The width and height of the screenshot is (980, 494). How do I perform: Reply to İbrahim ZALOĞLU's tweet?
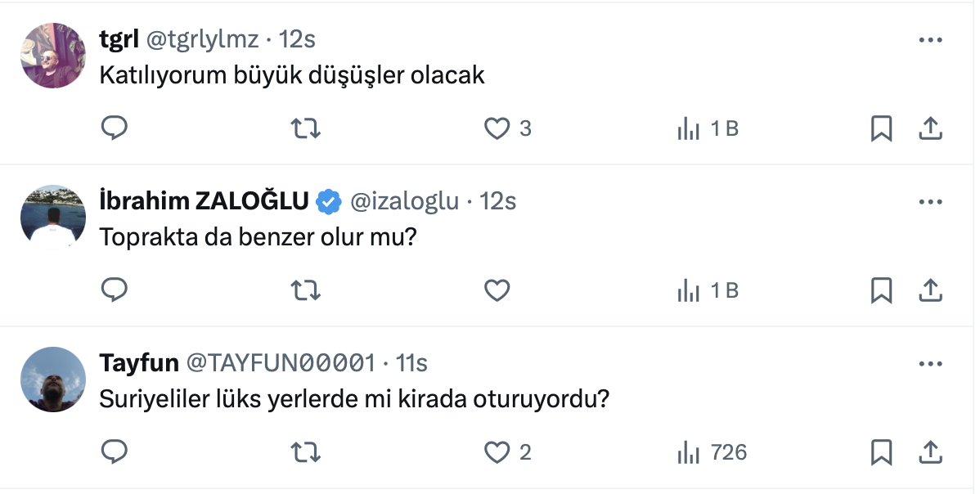tap(115, 290)
